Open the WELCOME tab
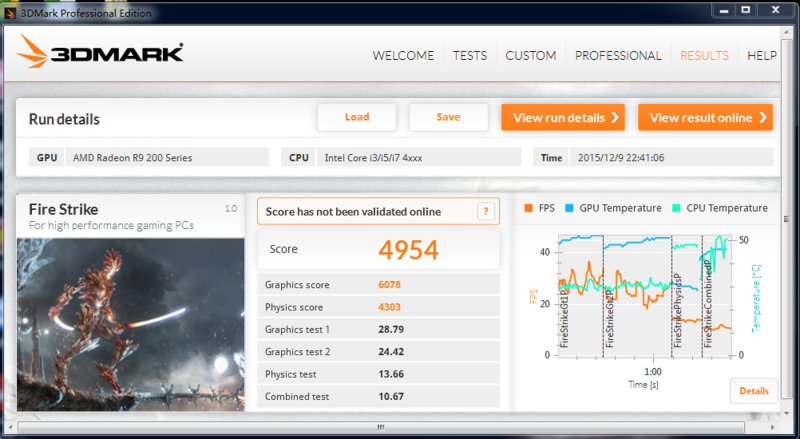Screen dimensions: 800x439 pyautogui.click(x=403, y=56)
